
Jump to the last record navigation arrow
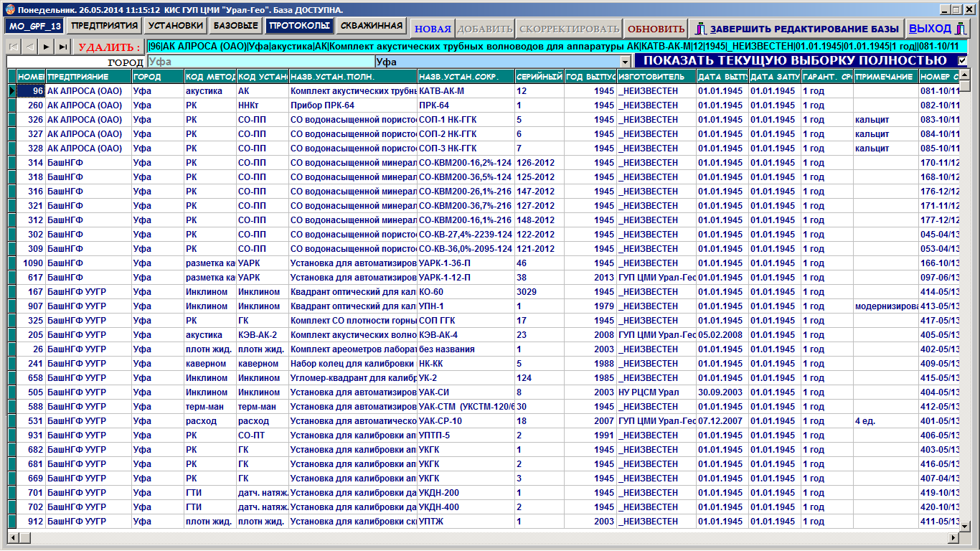coord(63,47)
